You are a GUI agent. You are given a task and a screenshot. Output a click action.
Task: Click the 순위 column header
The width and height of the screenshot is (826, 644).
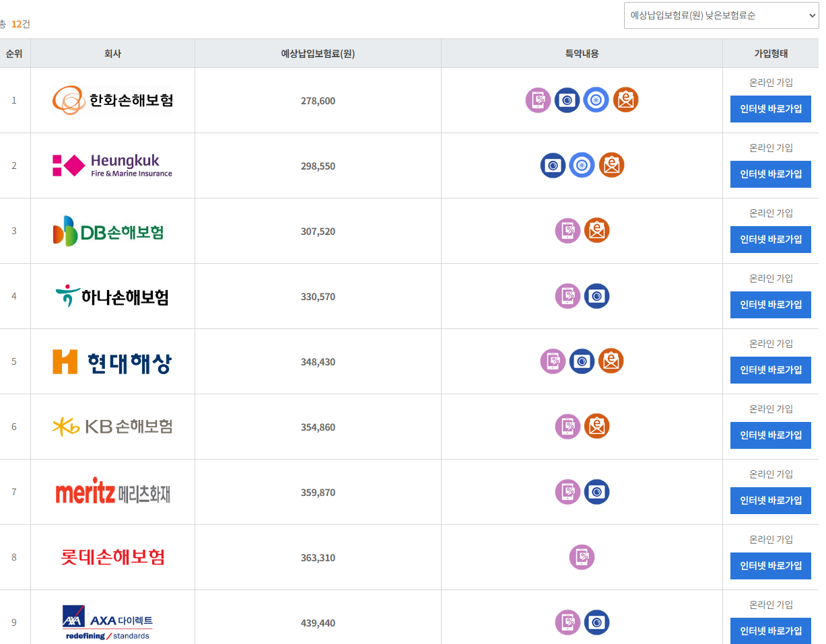click(14, 54)
